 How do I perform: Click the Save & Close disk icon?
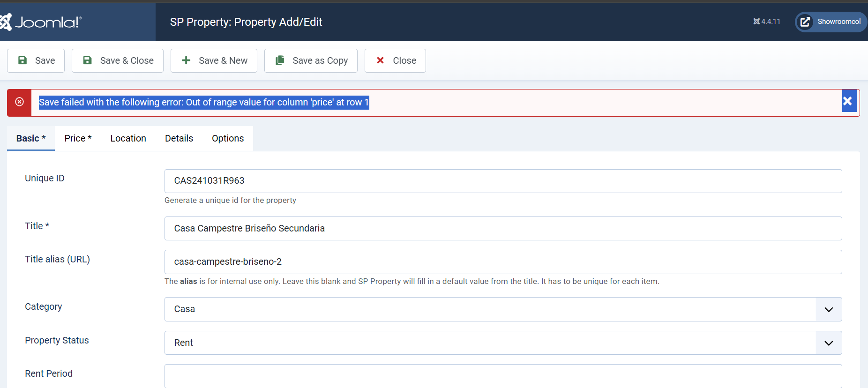[x=87, y=60]
